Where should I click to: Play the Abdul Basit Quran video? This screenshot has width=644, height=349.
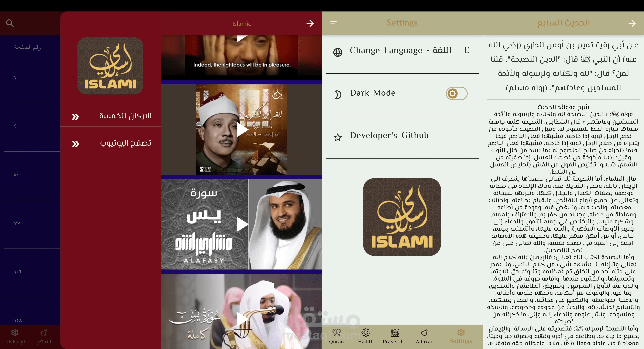[242, 130]
